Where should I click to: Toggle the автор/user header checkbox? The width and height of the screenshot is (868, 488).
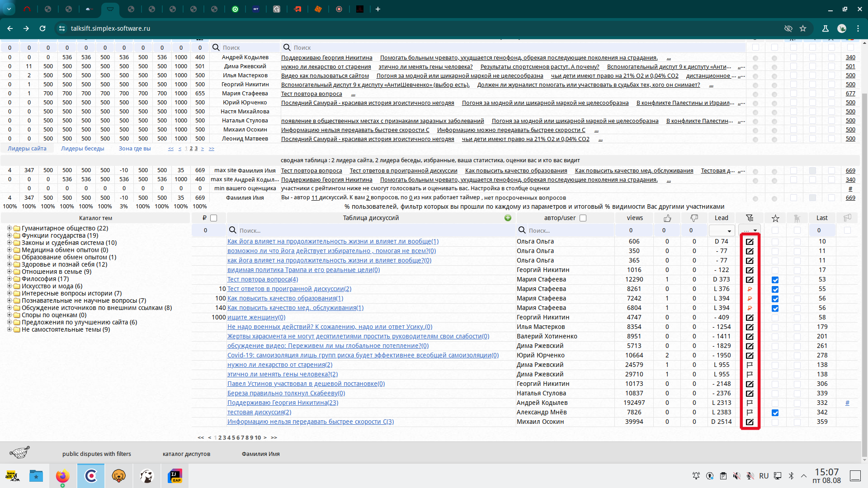[x=583, y=218]
